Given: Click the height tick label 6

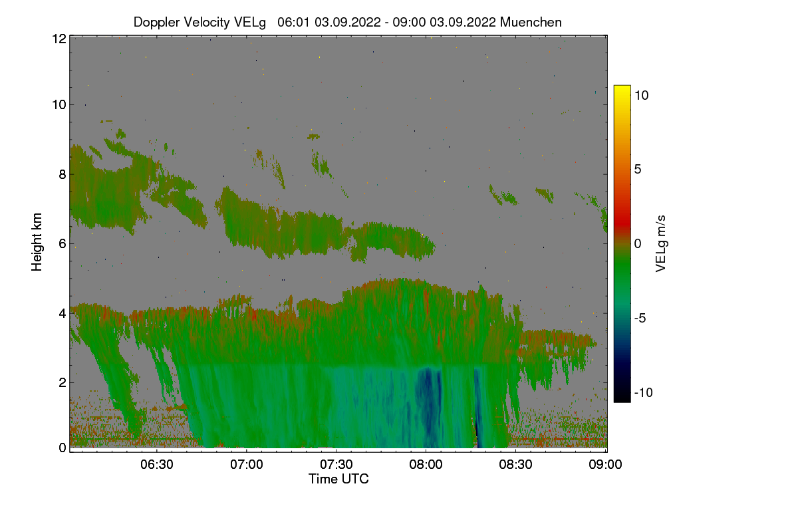Looking at the screenshot, I should (62, 243).
